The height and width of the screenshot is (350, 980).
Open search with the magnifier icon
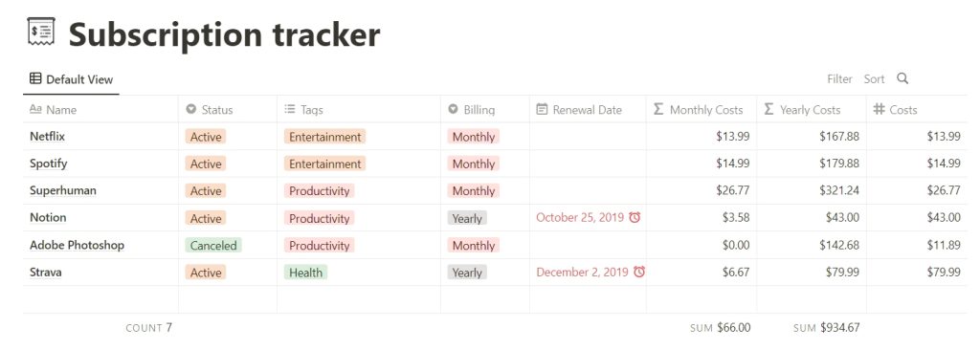coord(902,78)
